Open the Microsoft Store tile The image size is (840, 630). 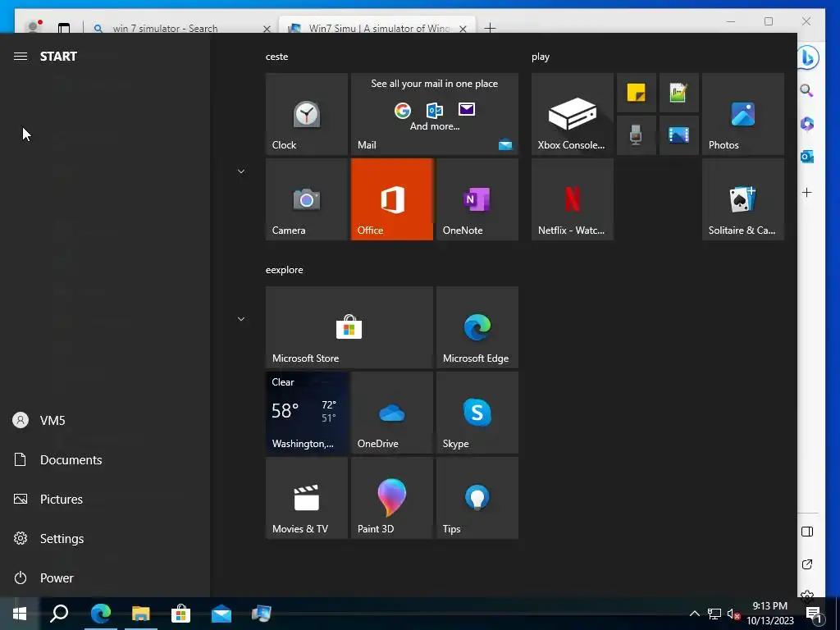click(x=349, y=327)
